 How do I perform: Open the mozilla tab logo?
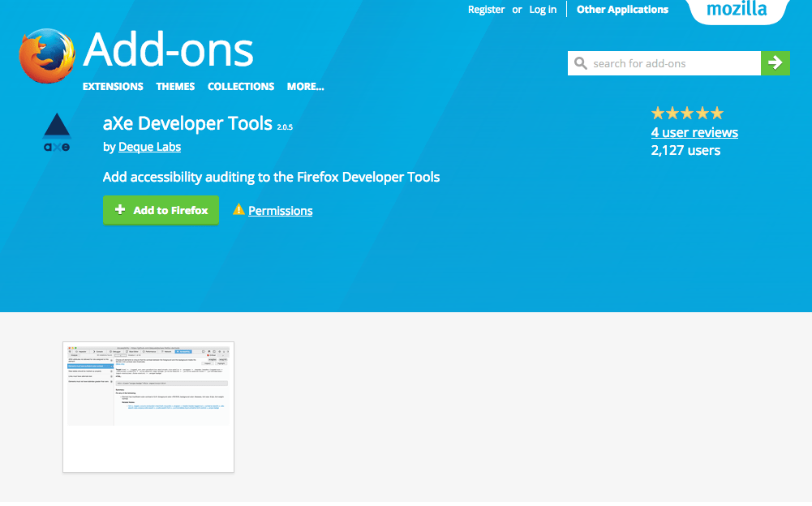tap(737, 9)
